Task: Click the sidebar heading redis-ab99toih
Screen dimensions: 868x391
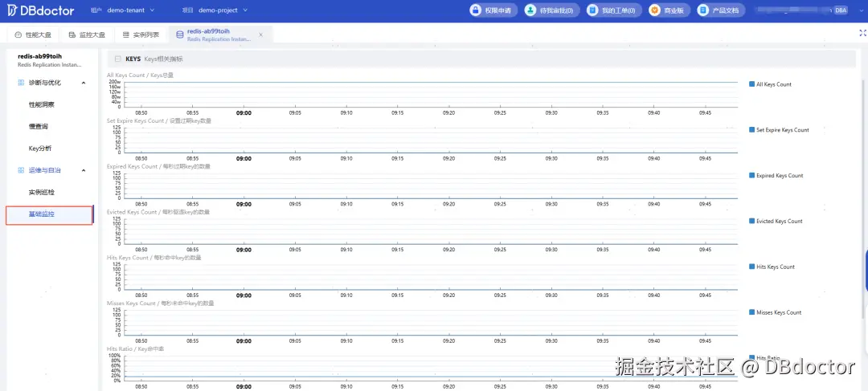Action: pos(40,56)
